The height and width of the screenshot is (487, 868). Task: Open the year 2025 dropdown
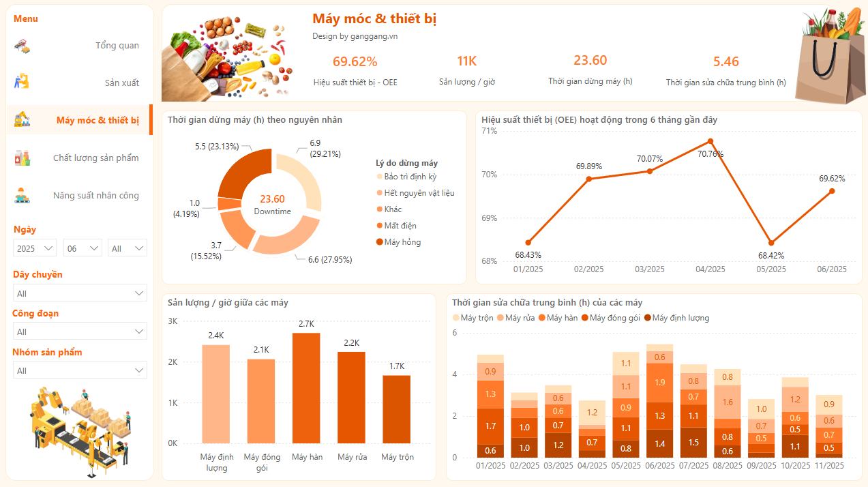pos(34,249)
